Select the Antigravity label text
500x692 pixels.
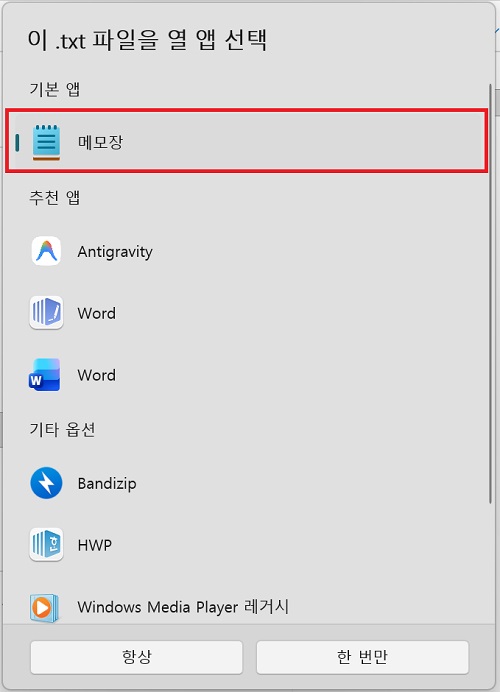(115, 252)
